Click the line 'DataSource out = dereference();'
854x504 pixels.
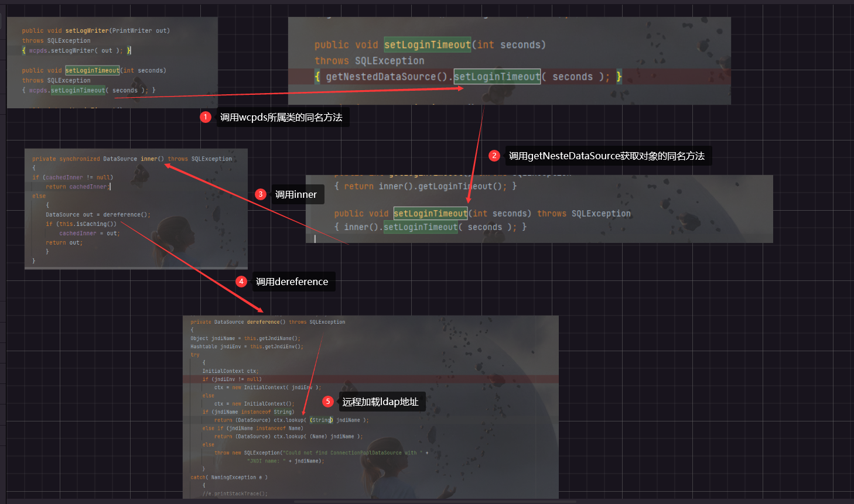[x=98, y=215]
